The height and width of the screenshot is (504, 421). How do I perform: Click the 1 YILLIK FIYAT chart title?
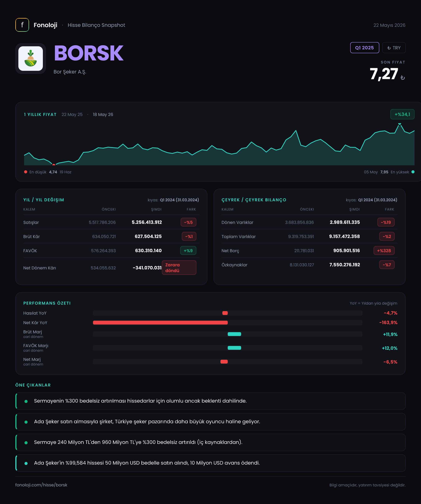pyautogui.click(x=40, y=114)
